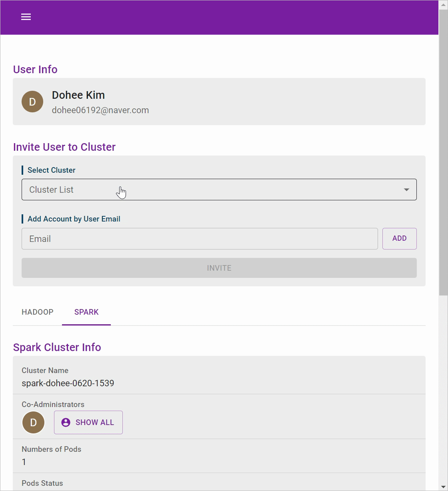Viewport: 448px width, 491px height.
Task: Click the vertical scrollbar thumb
Action: pos(443,152)
